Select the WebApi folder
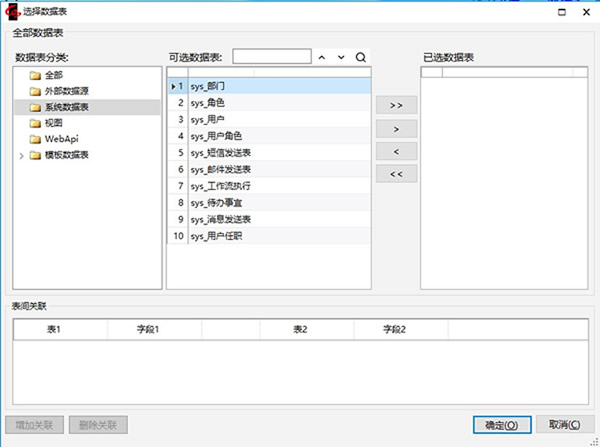 pos(61,139)
